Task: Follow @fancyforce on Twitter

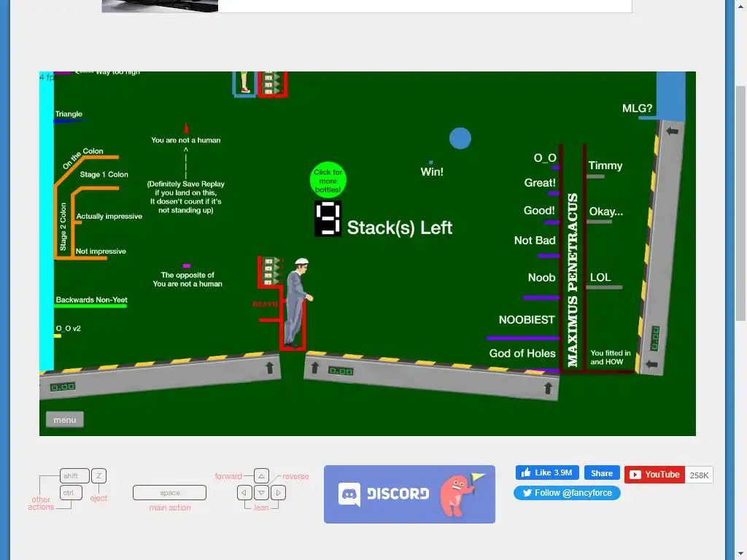Action: (567, 493)
